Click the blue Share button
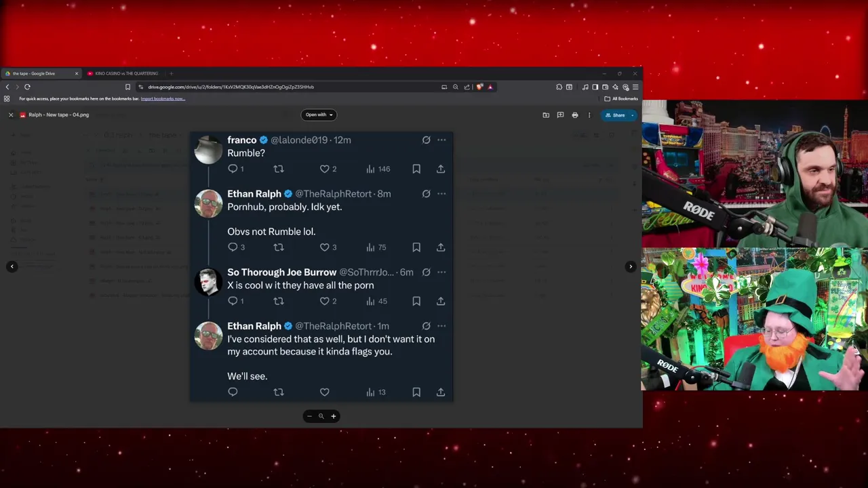This screenshot has height=488, width=868. click(x=615, y=115)
